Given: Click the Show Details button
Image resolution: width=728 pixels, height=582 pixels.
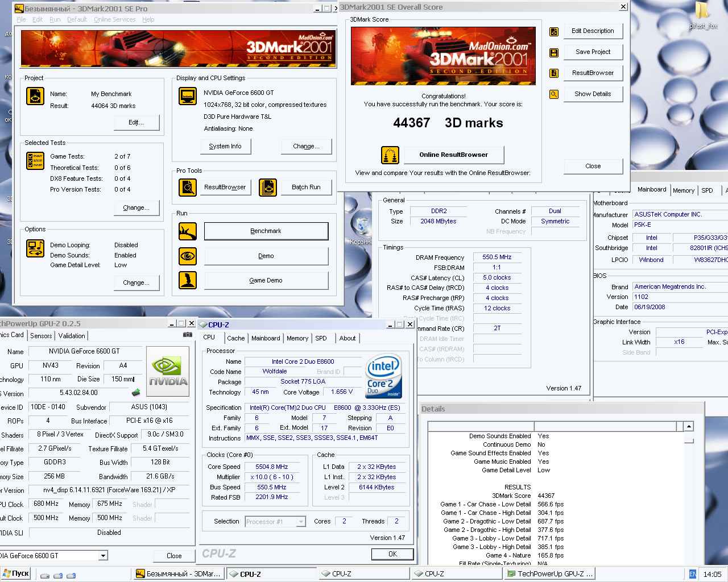Looking at the screenshot, I should (x=593, y=94).
